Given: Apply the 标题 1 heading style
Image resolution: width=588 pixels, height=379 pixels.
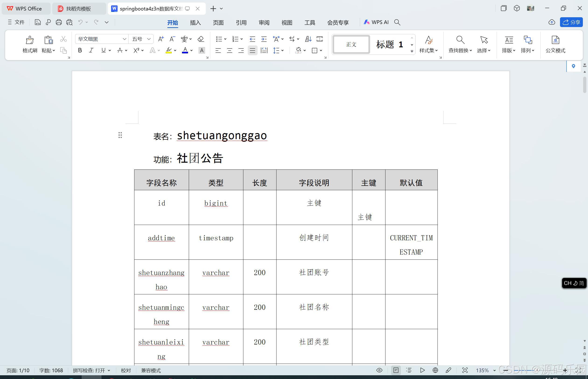Looking at the screenshot, I should click(x=389, y=44).
